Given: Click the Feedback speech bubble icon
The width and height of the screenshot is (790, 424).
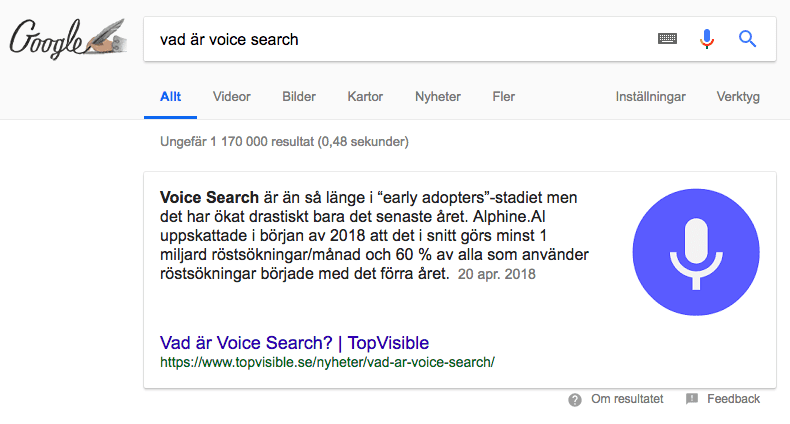Looking at the screenshot, I should (692, 399).
